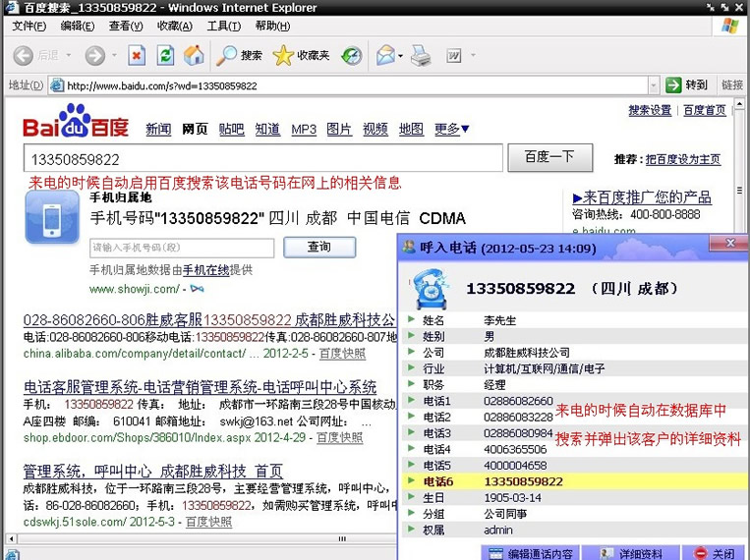
Task: Expand the address bar URL dropdown
Action: point(654,86)
